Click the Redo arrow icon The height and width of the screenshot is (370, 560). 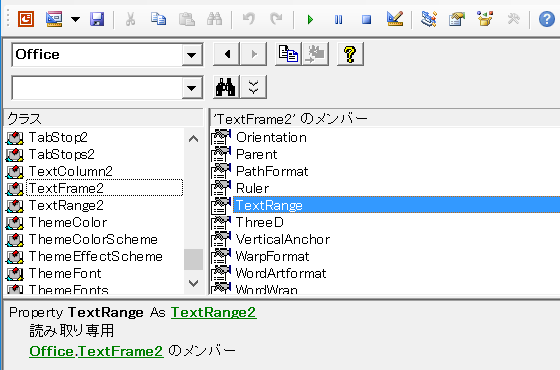pyautogui.click(x=276, y=19)
